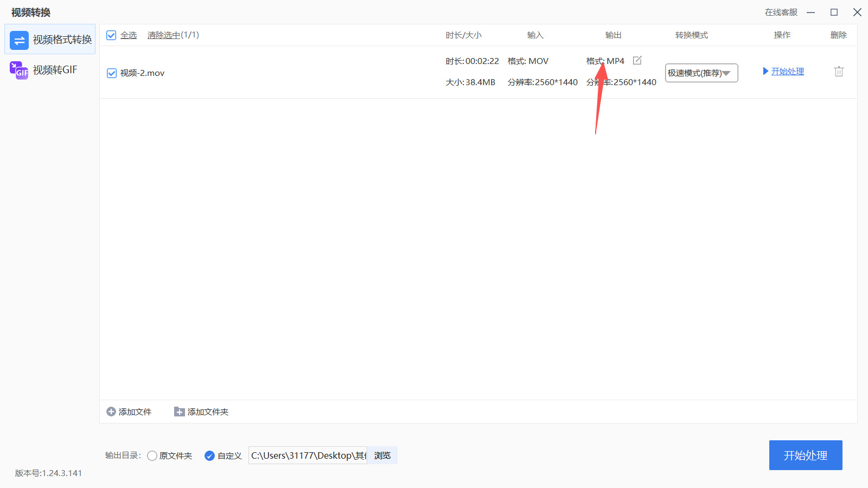Click the 删除 column header
The image size is (868, 488).
point(839,35)
